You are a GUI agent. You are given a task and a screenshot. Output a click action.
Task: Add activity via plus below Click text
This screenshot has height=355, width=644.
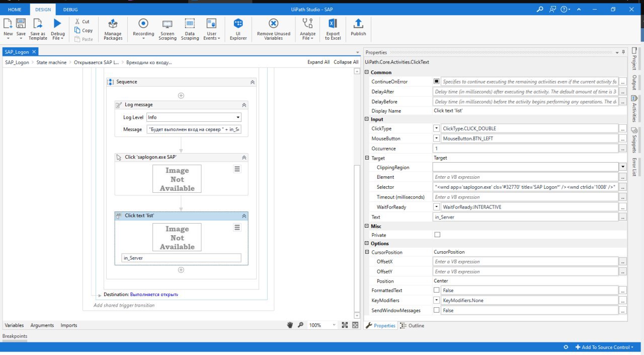click(181, 270)
